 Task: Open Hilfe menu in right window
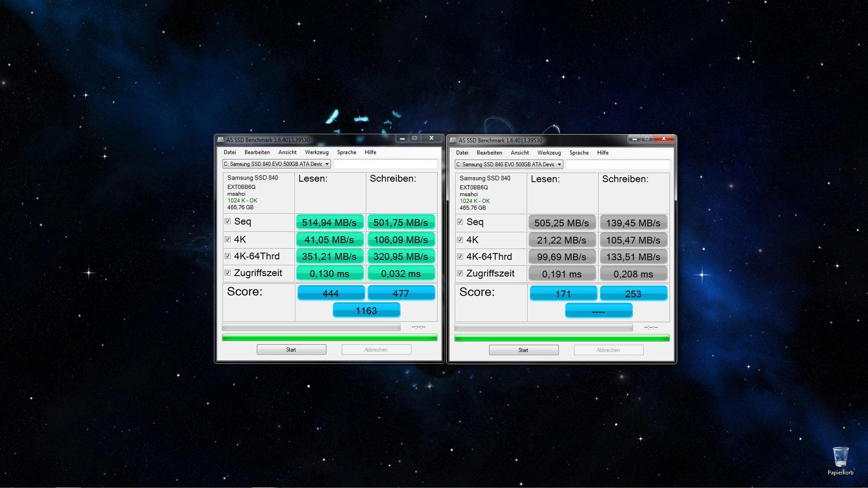click(603, 153)
